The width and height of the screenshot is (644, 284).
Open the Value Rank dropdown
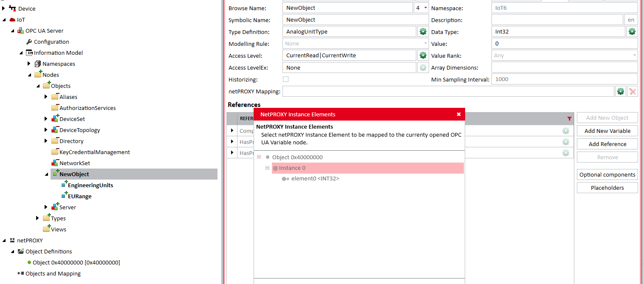tap(635, 55)
